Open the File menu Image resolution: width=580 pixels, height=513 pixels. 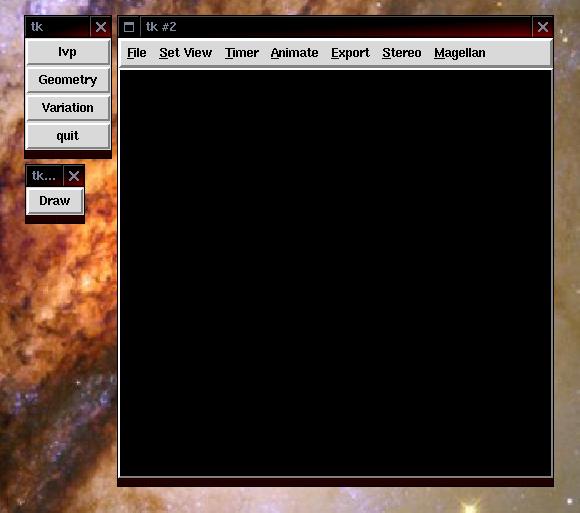point(136,53)
